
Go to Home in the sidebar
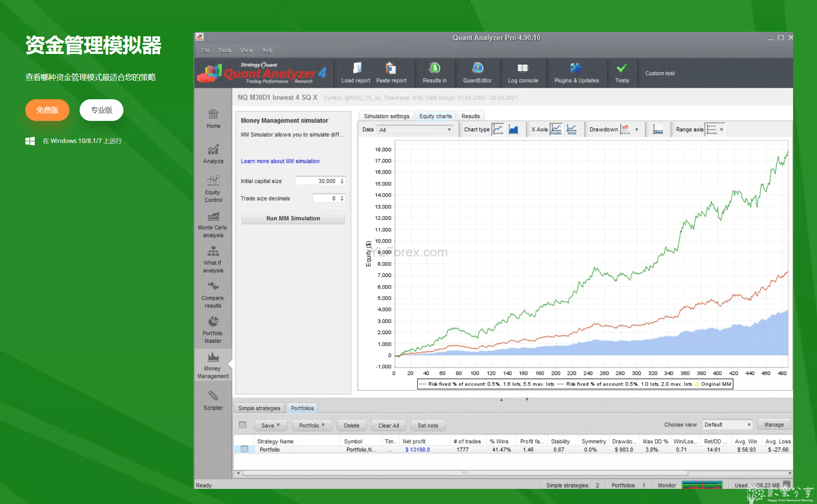(x=213, y=119)
